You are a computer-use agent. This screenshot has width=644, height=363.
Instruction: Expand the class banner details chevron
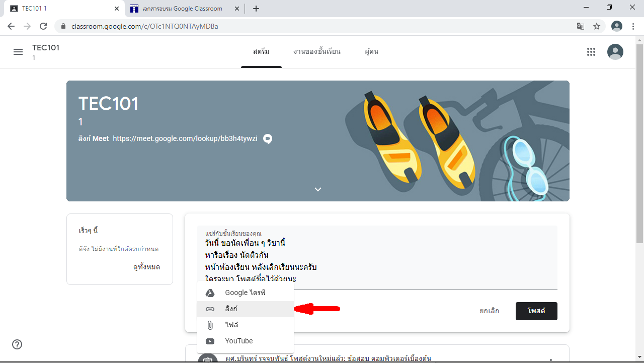(318, 189)
